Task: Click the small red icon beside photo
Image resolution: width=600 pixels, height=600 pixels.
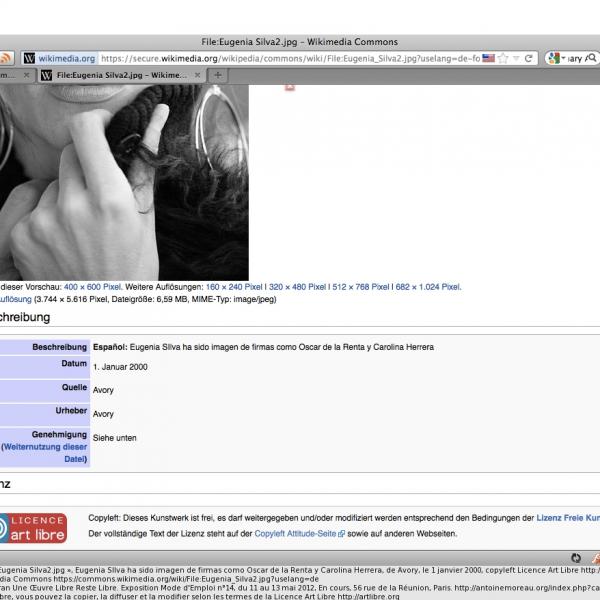Action: click(290, 87)
